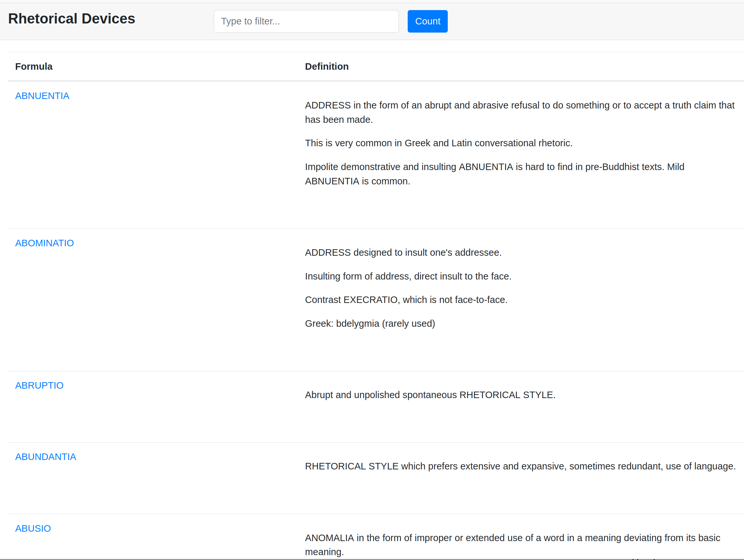
Task: Follow the ABRUPTIO link
Action: pos(39,385)
